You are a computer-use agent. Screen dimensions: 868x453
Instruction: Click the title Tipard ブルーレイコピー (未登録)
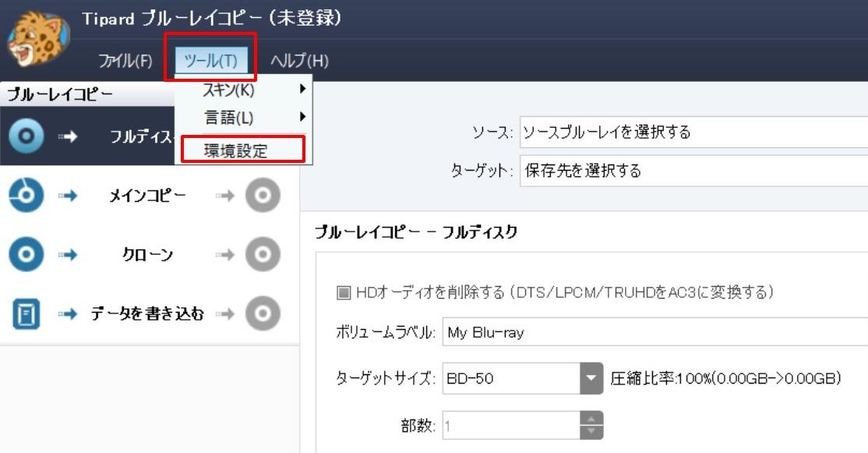[212, 18]
